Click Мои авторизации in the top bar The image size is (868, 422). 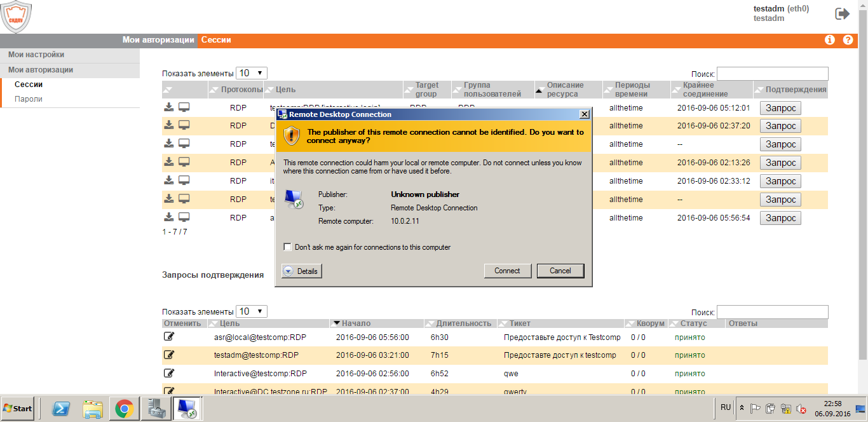158,40
